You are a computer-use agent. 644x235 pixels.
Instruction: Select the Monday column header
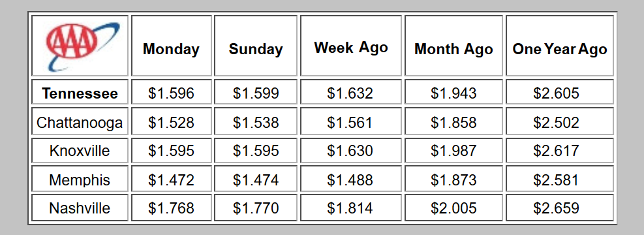click(x=171, y=50)
